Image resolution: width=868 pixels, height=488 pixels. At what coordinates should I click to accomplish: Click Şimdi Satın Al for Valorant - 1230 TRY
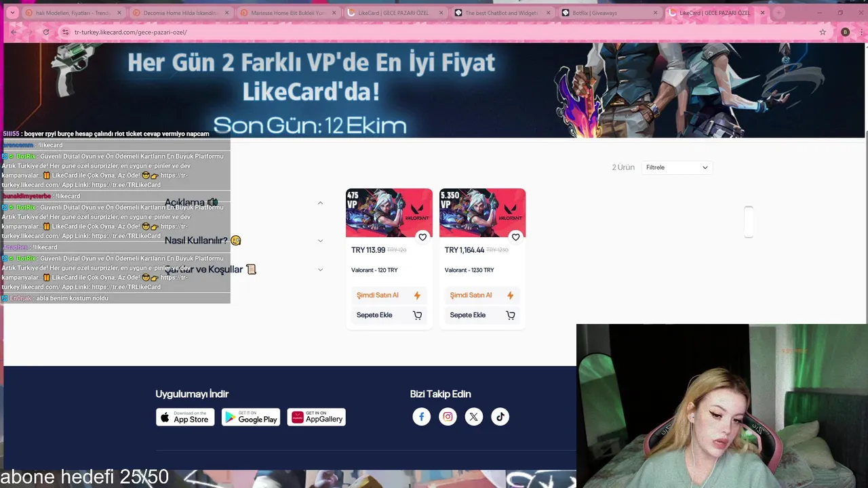[x=482, y=296]
